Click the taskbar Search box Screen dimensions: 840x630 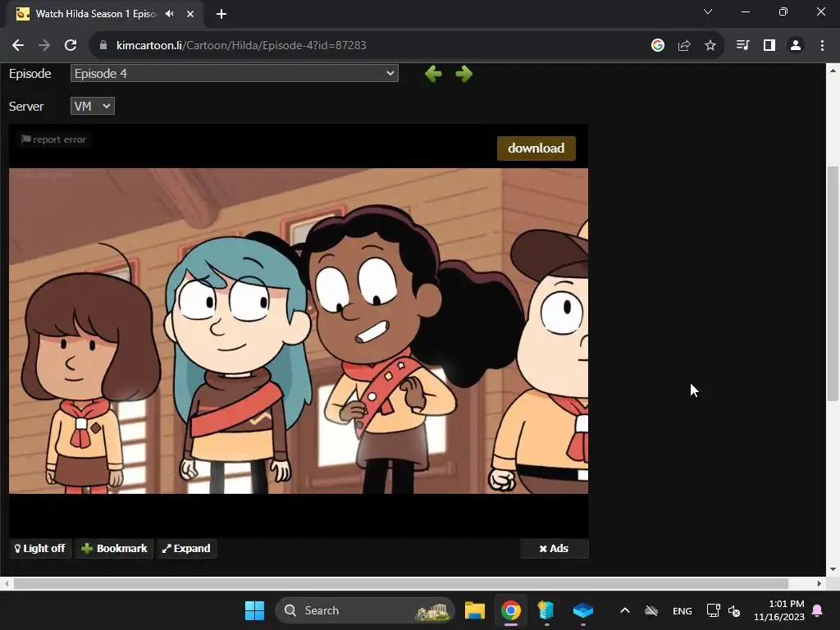[x=365, y=610]
